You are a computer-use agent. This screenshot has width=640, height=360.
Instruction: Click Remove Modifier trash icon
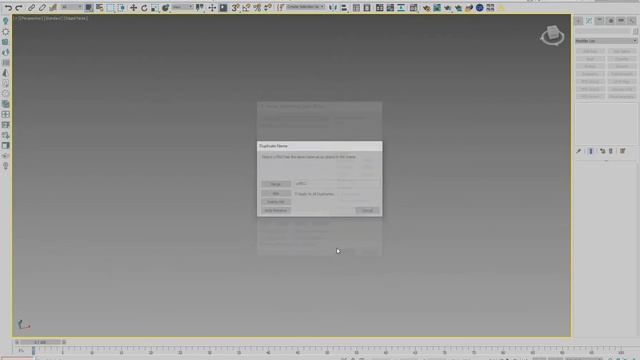point(611,151)
